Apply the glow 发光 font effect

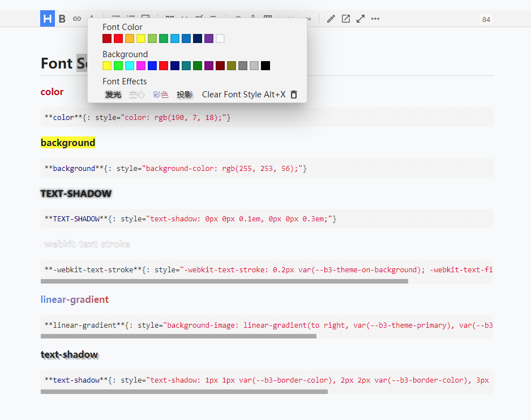pos(113,95)
